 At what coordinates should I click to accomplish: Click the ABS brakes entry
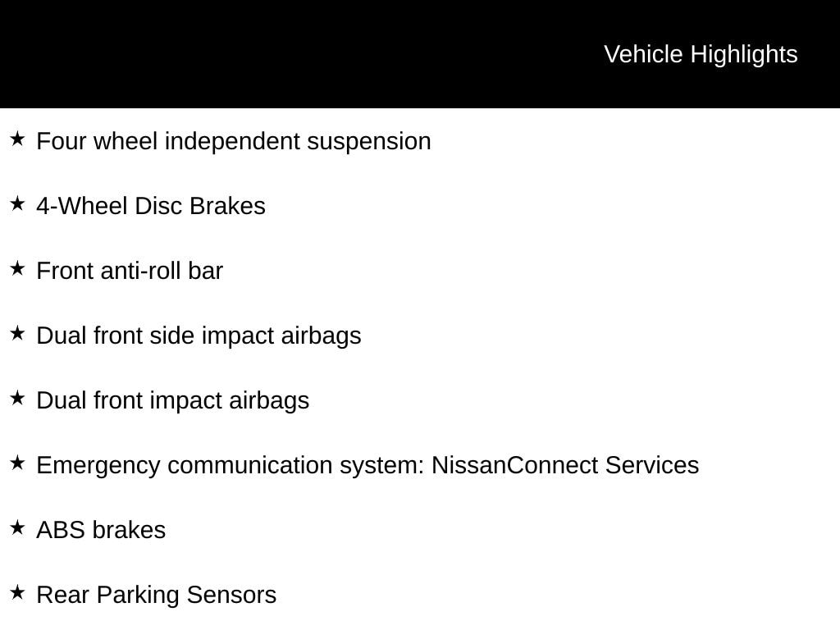pyautogui.click(x=101, y=531)
